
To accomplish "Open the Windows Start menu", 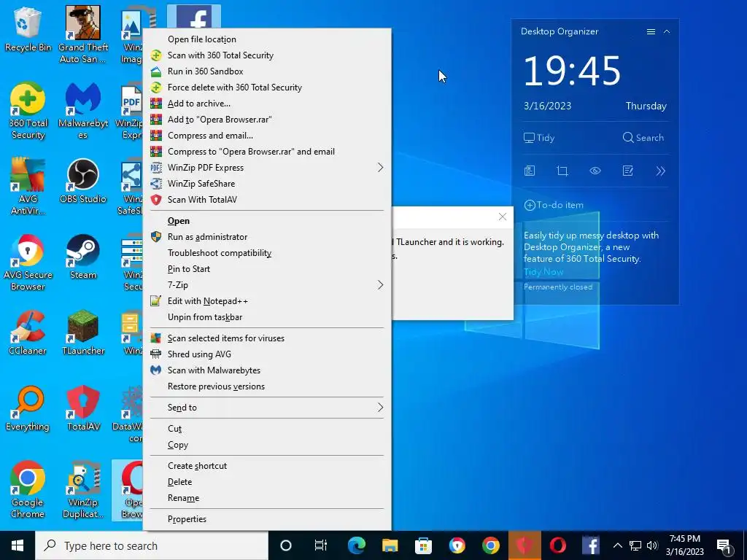I will pos(18,545).
